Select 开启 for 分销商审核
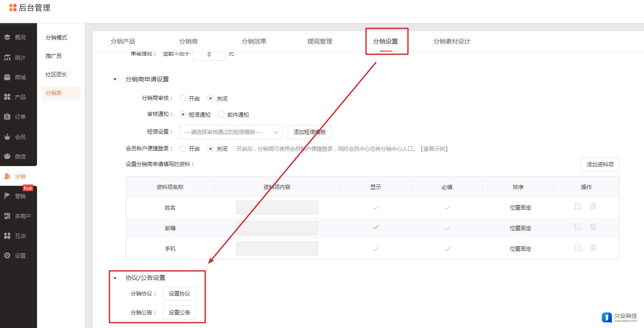The width and height of the screenshot is (644, 328). coord(183,98)
